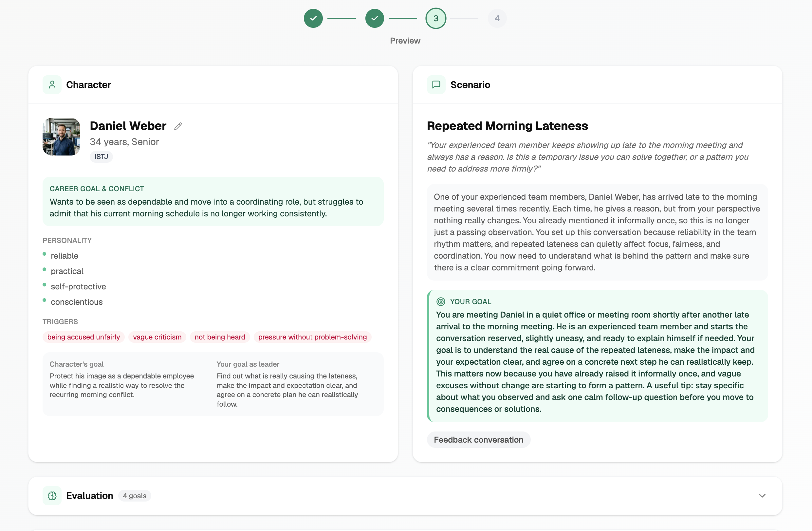Click the 'pressure without problem-solving' trigger tag
Viewport: 812px width, 531px height.
(312, 337)
